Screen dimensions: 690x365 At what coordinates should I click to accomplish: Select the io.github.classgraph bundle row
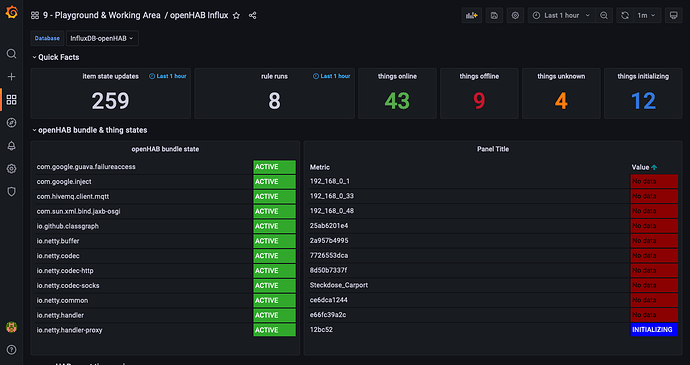coord(165,226)
